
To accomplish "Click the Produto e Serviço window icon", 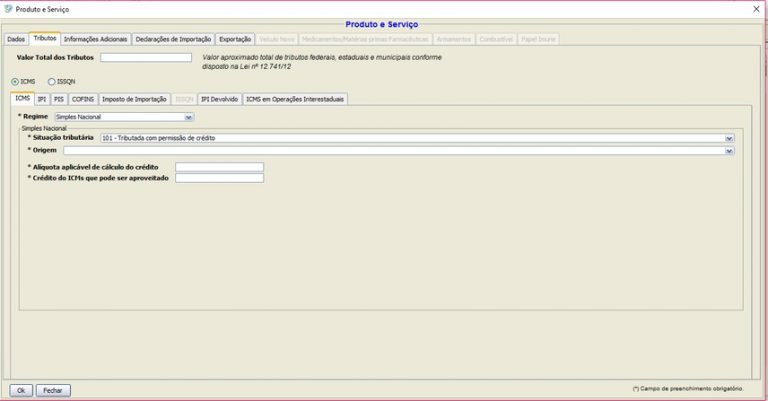I will tap(8, 9).
